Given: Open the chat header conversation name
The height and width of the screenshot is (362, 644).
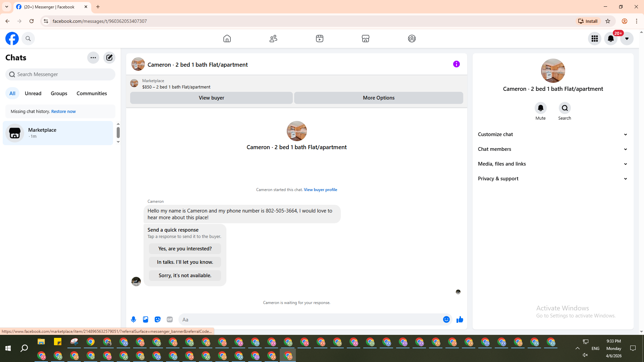Looking at the screenshot, I should [x=198, y=65].
